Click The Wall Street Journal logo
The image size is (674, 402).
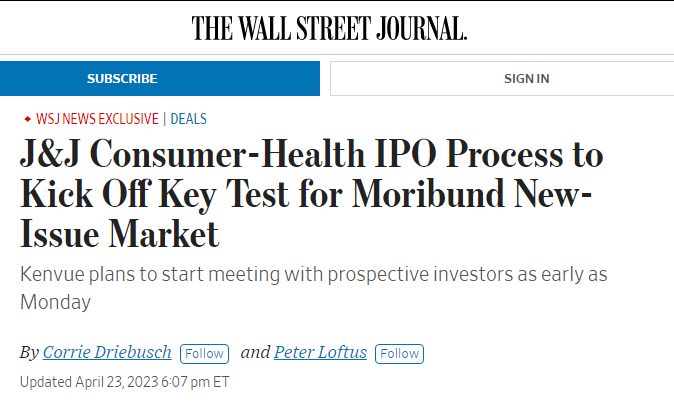coord(329,28)
